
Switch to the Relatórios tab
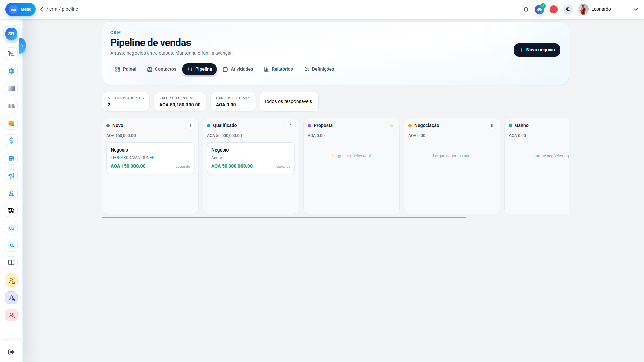coord(278,69)
